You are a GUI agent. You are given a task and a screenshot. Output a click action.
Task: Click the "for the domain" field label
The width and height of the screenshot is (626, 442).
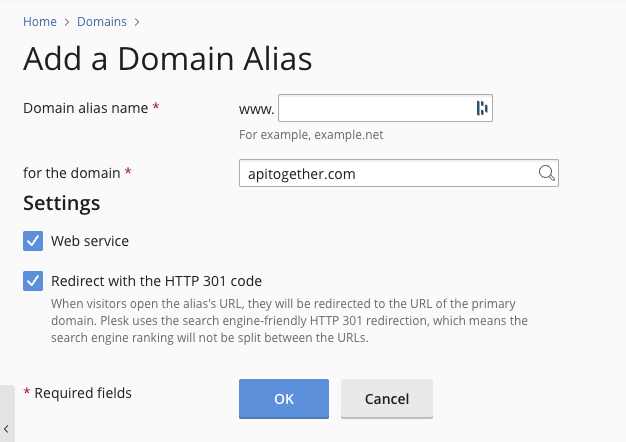72,172
